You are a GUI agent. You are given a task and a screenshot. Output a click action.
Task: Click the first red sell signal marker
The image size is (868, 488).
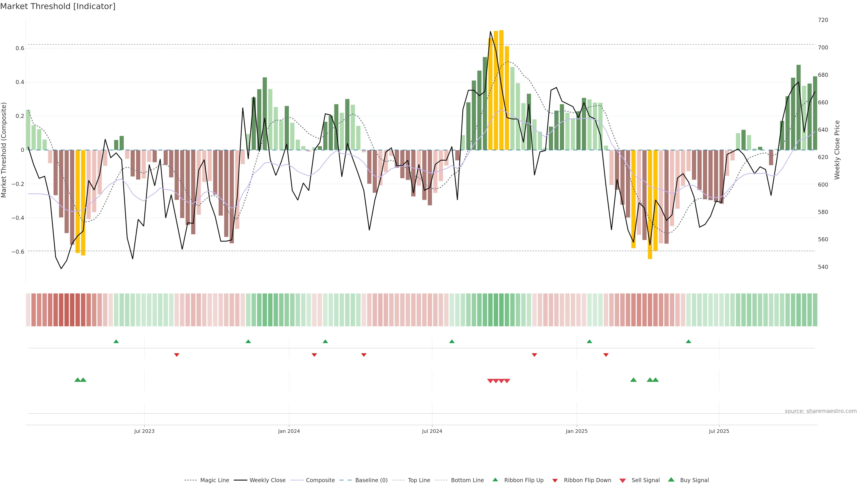(490, 381)
